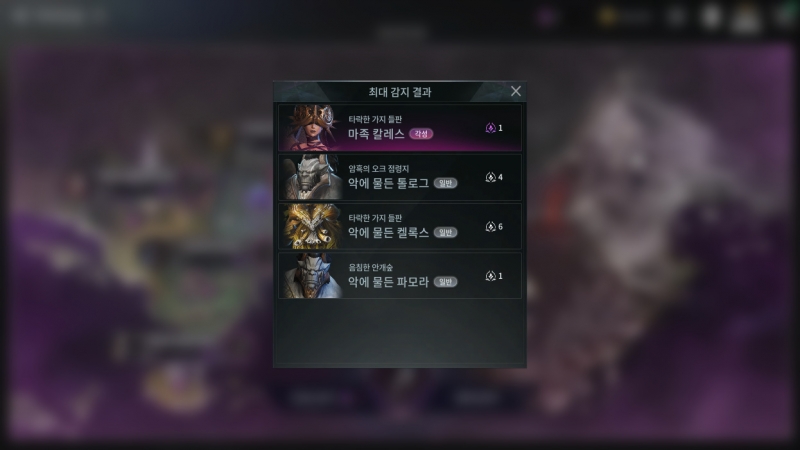Screen dimensions: 800x450
Task: Tap the 일반 badge beside 악에 물든 톨로그
Action: (x=445, y=183)
